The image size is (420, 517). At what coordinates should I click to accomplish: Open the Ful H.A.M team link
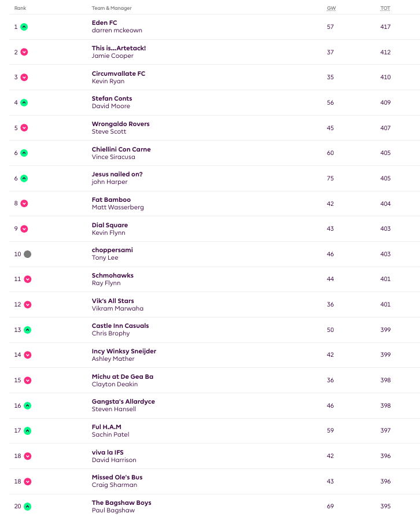coord(106,427)
